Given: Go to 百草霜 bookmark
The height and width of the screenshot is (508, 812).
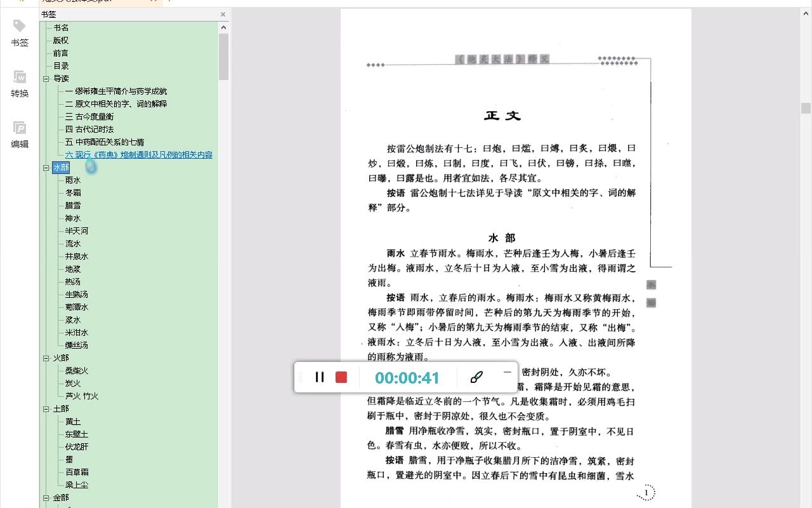Looking at the screenshot, I should [x=77, y=472].
